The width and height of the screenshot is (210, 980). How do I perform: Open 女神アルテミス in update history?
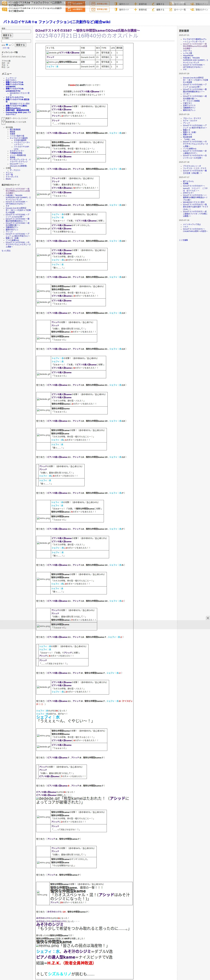[x=189, y=105]
